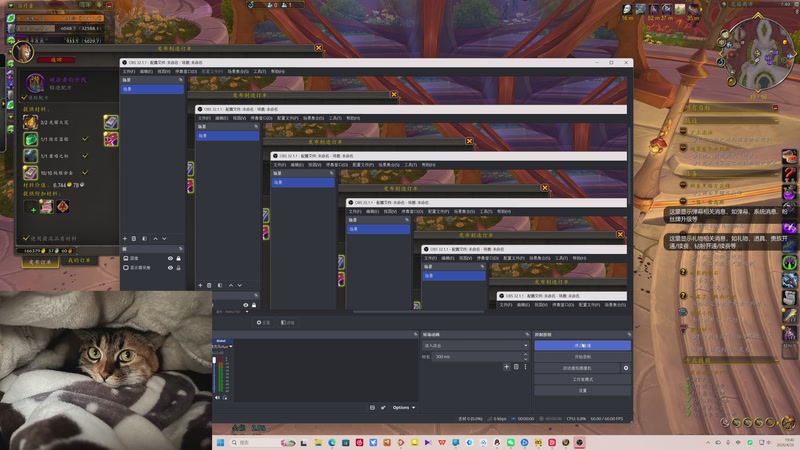Click the place order button at crafting panel bottom
The width and height of the screenshot is (800, 450).
(40, 262)
